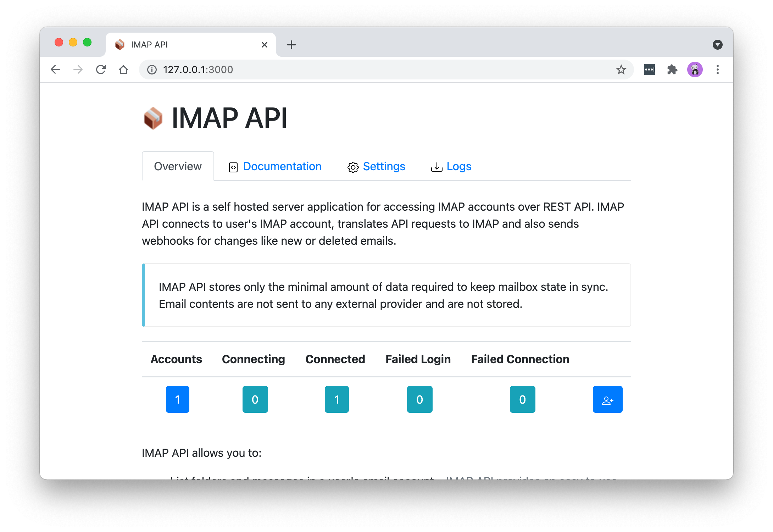Click the Documentation code brackets icon
Image resolution: width=773 pixels, height=532 pixels.
233,167
